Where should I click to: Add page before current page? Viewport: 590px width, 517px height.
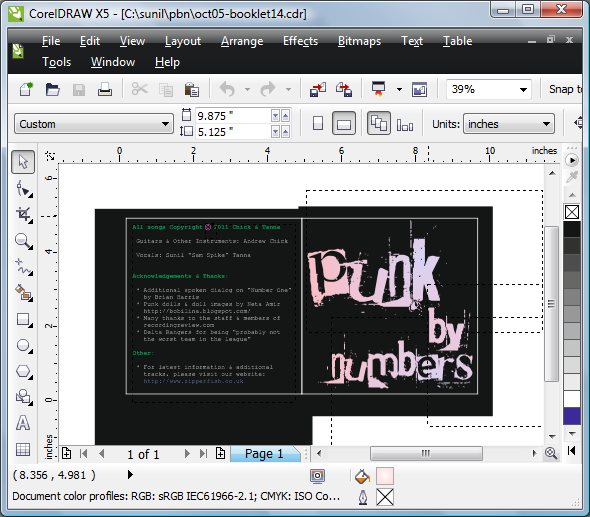(66, 453)
